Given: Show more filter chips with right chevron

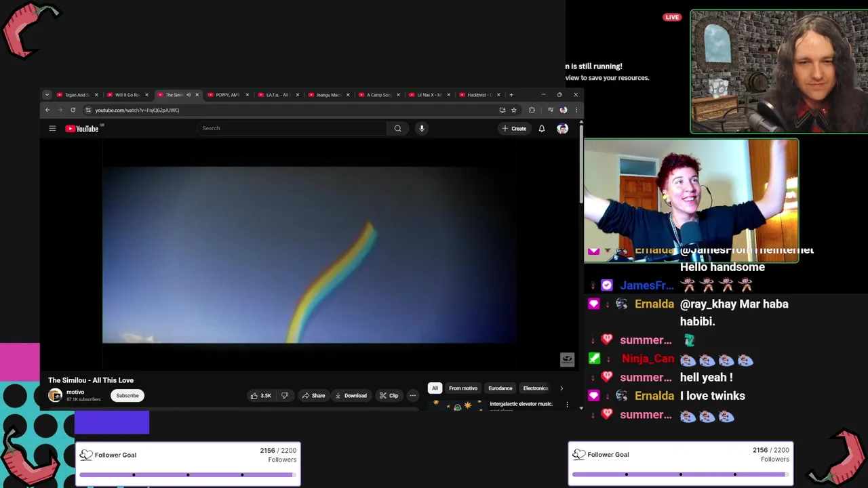Looking at the screenshot, I should tap(561, 388).
